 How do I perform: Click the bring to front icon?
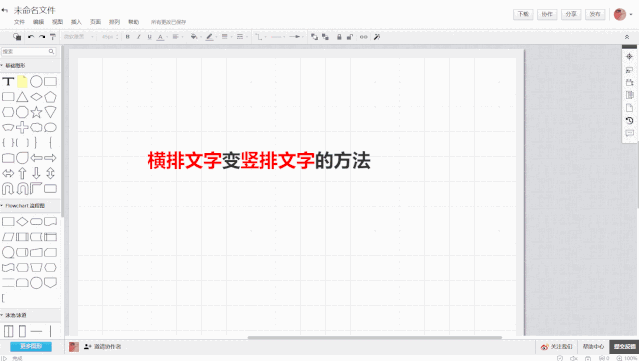point(314,37)
